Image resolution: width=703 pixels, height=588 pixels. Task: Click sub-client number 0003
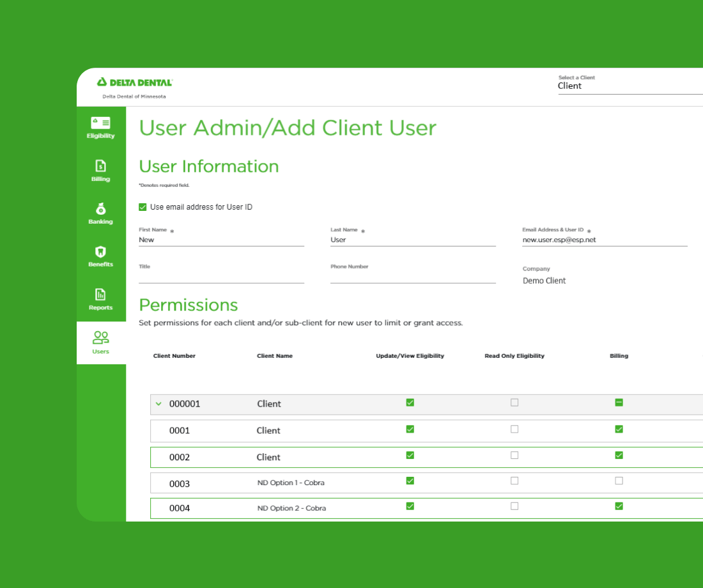[x=180, y=483]
